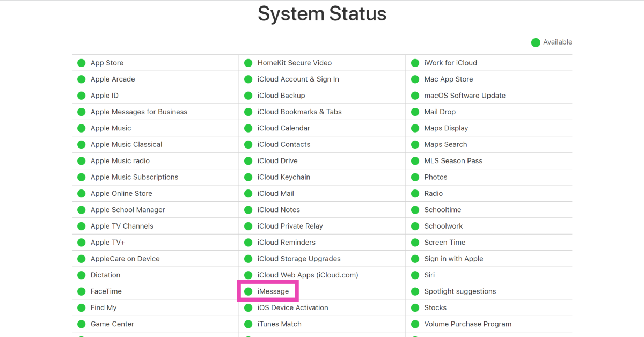Click the Maps Display text
The height and width of the screenshot is (337, 644).
click(446, 128)
